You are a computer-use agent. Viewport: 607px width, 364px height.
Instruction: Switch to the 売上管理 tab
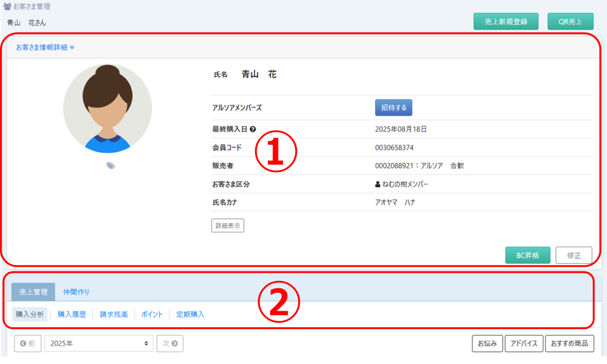[33, 292]
